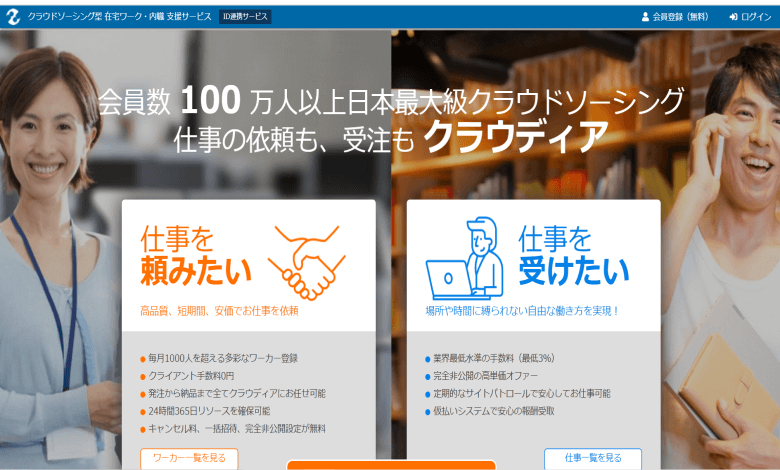Select the 仕事を頼みたい heading
The height and width of the screenshot is (470, 780).
point(196,256)
